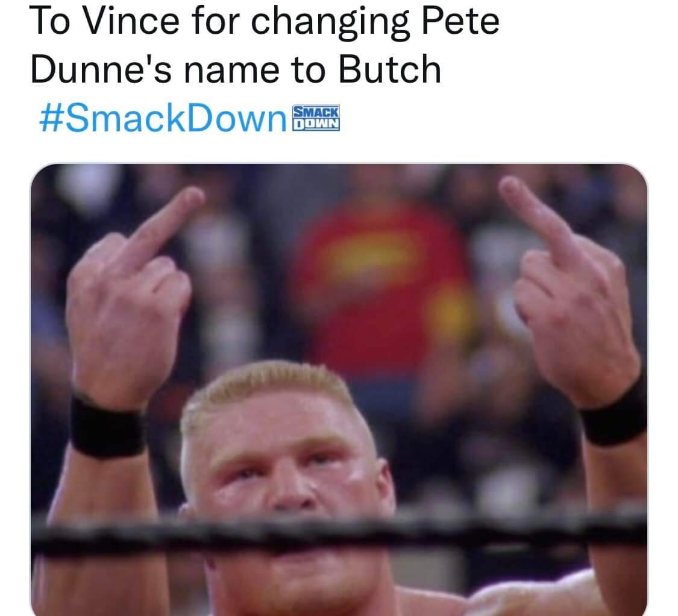Click the SmackDown logo emoji beside hashtag
Screen dimensions: 678x616
316,118
